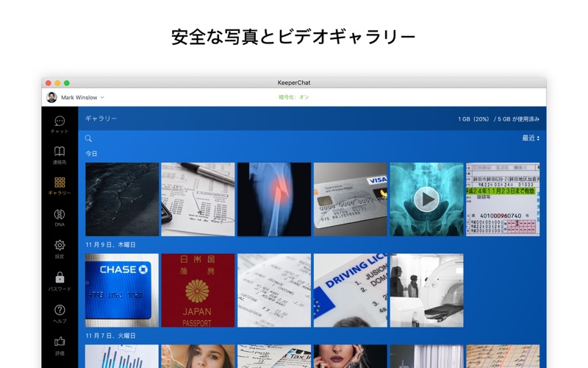
Task: Click the ギャラリー page title
Action: (x=101, y=118)
